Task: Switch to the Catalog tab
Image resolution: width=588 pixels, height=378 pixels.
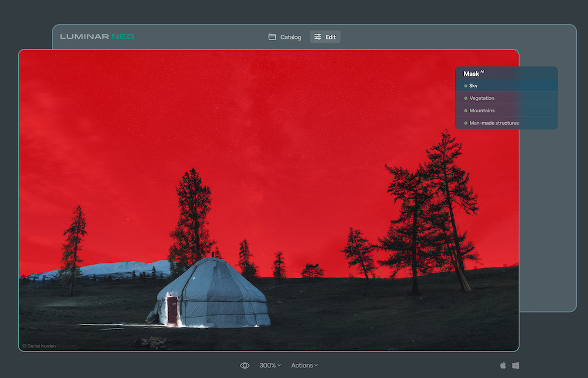Action: point(285,36)
